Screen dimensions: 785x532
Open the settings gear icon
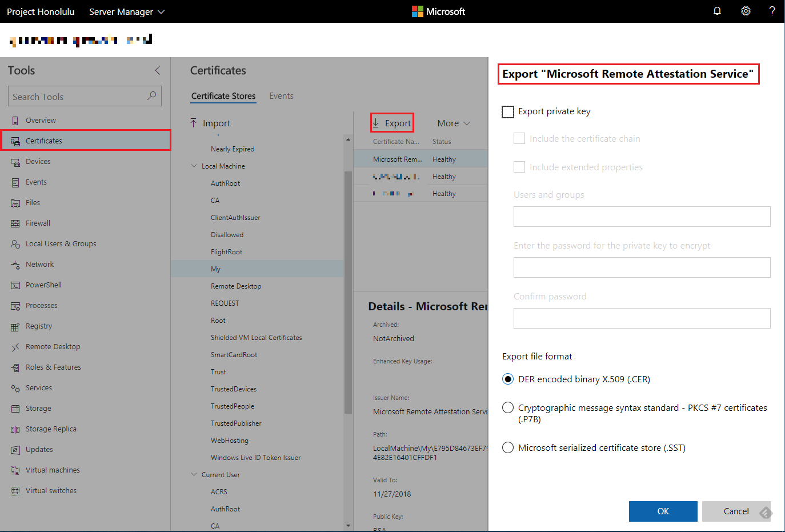click(x=746, y=11)
